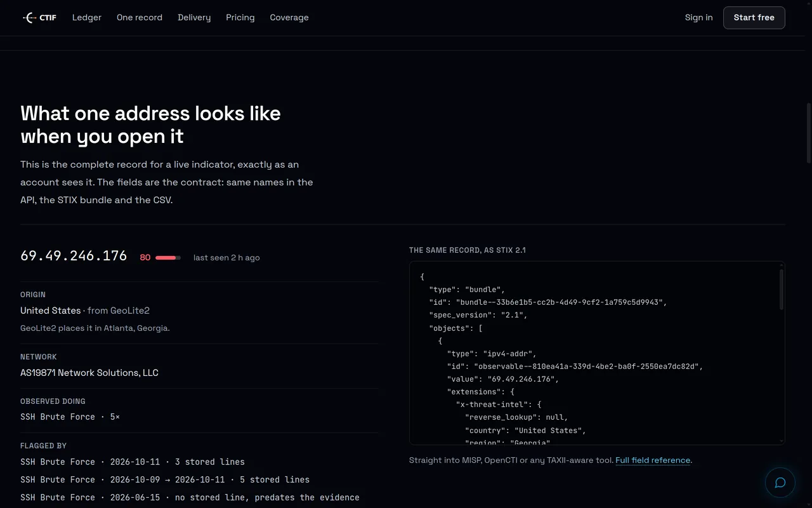Click the Start free button
Viewport: 812px width, 508px height.
754,18
